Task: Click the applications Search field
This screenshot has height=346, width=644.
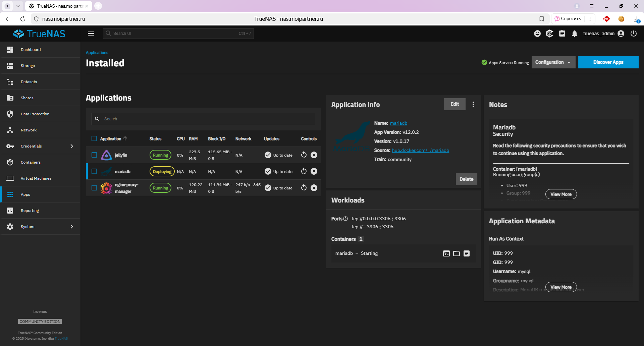Action: (x=208, y=119)
